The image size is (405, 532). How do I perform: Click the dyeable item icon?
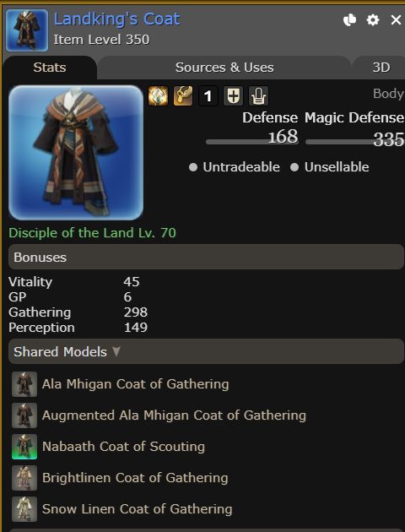pyautogui.click(x=158, y=95)
